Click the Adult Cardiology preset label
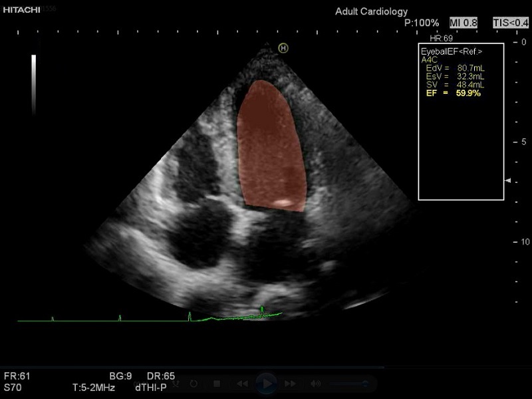 [371, 11]
